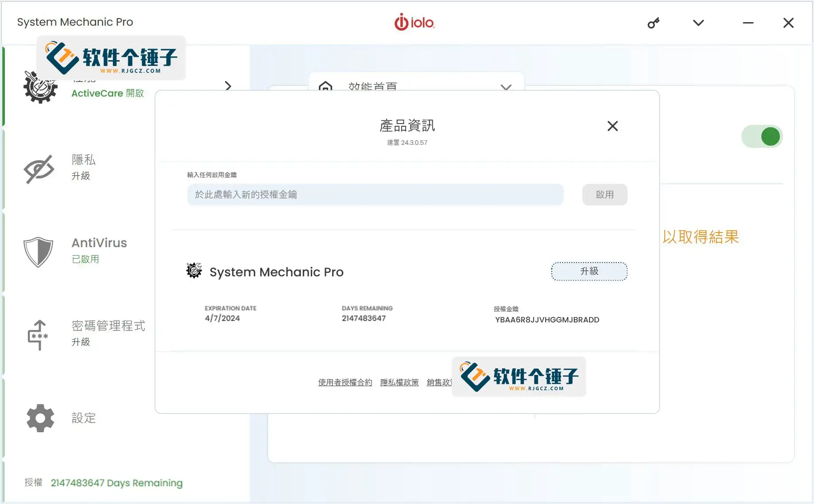Viewport: 814px width, 504px height.
Task: Click the iolo logo in title bar
Action: tap(415, 22)
